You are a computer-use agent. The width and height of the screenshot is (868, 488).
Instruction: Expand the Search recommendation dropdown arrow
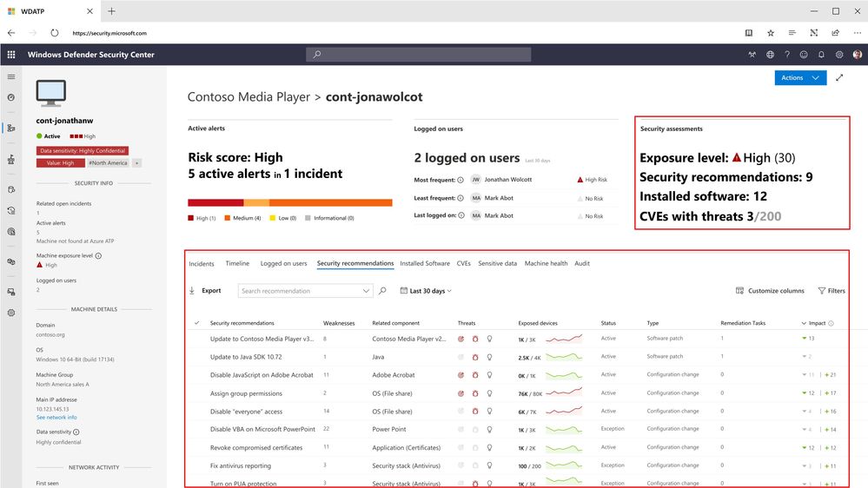pos(366,291)
